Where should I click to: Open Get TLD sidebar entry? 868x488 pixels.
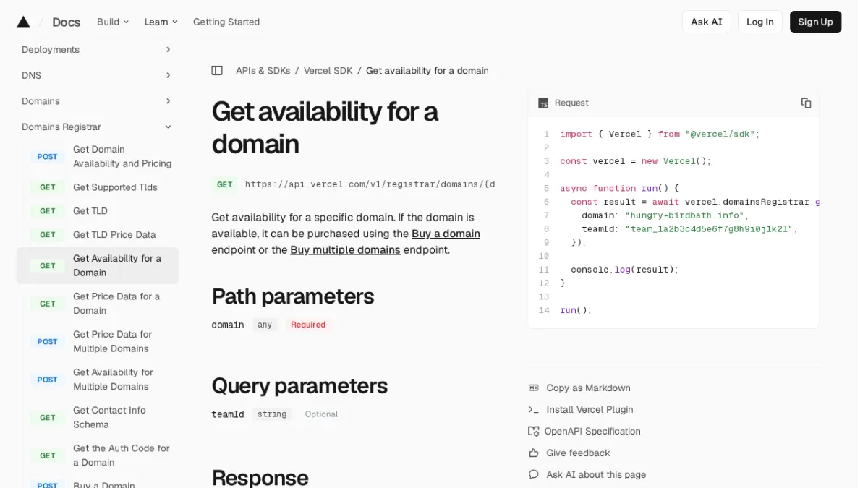pos(90,211)
